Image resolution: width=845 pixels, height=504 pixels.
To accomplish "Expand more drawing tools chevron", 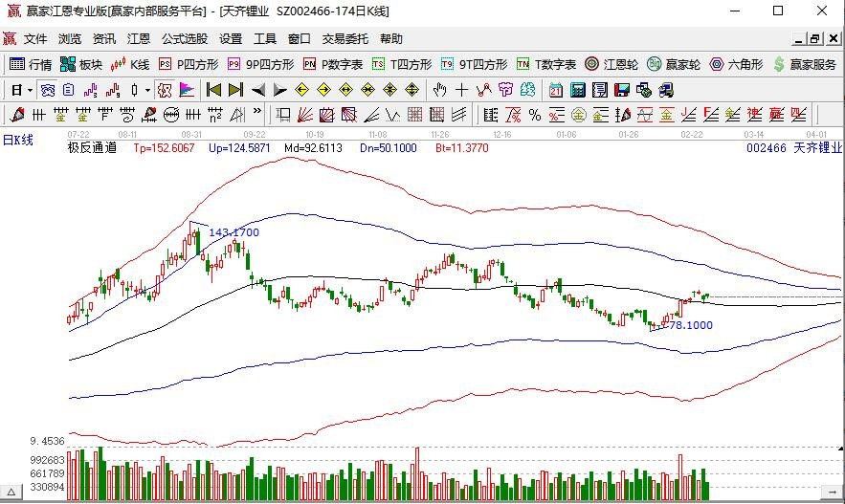I will [257, 112].
